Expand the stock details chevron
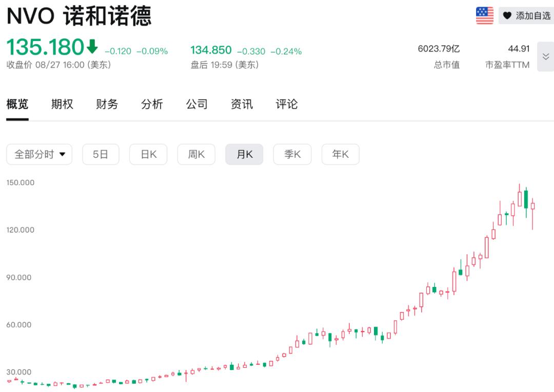The width and height of the screenshot is (554, 392). click(x=545, y=56)
